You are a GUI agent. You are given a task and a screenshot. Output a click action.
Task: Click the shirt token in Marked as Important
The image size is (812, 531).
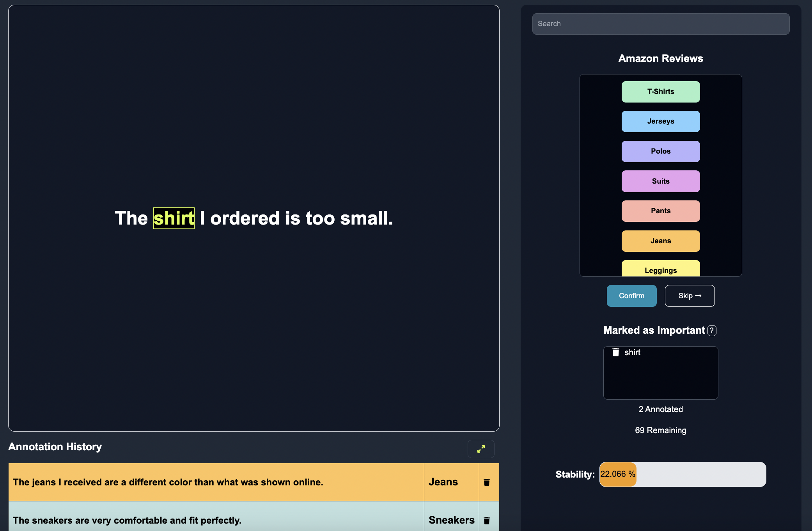633,352
